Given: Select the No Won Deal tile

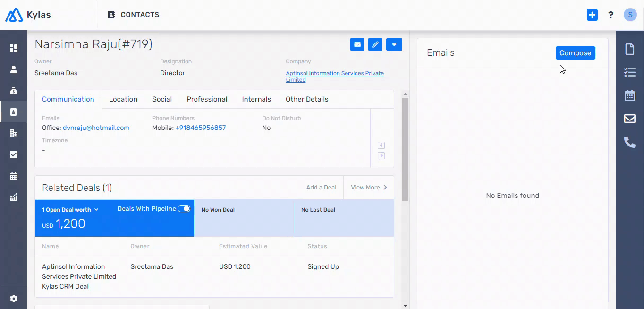Looking at the screenshot, I should click(244, 218).
